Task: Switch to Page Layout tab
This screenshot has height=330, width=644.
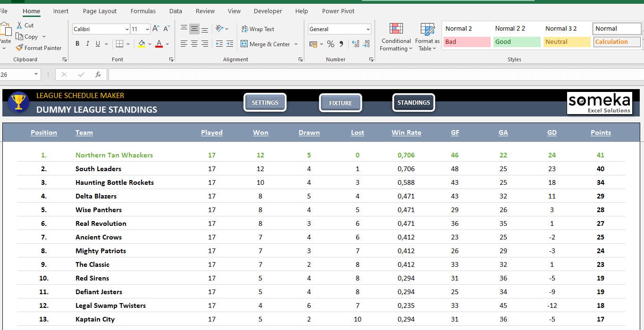Action: coord(100,11)
